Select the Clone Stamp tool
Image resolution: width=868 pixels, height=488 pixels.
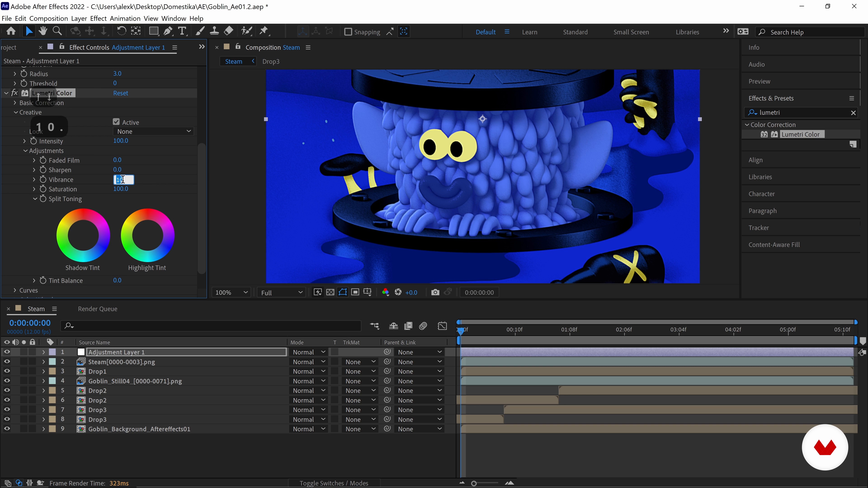[x=214, y=31]
